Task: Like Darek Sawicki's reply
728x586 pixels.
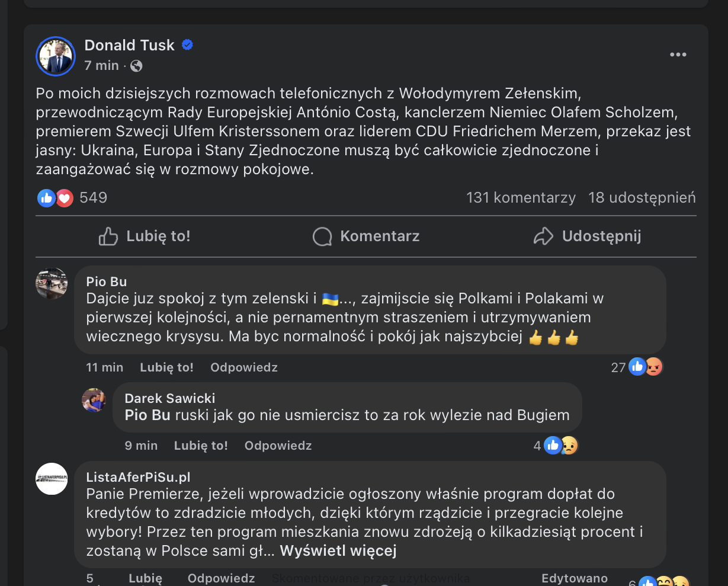Action: click(201, 446)
